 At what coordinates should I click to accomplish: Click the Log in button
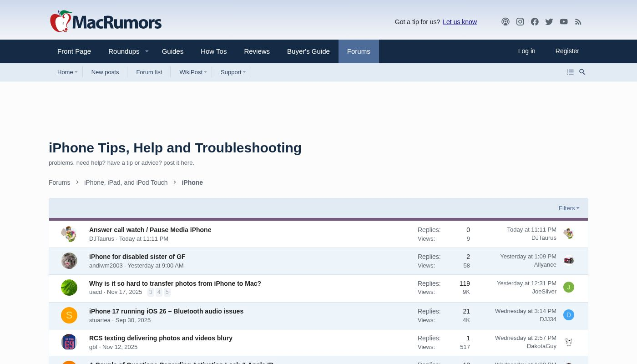[526, 51]
